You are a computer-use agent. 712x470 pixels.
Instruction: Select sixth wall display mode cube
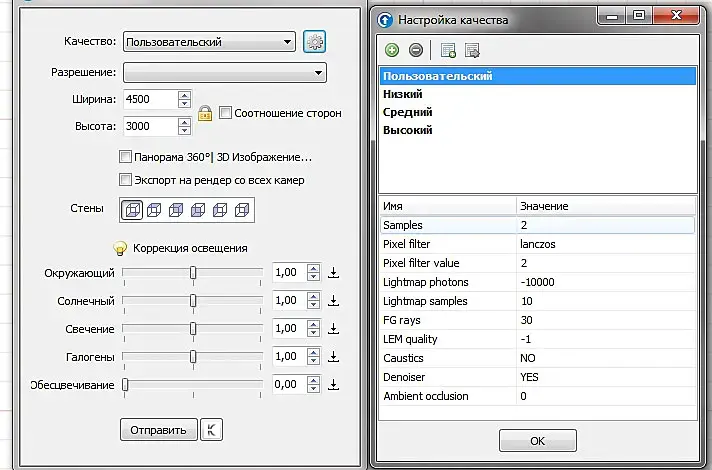click(x=242, y=210)
